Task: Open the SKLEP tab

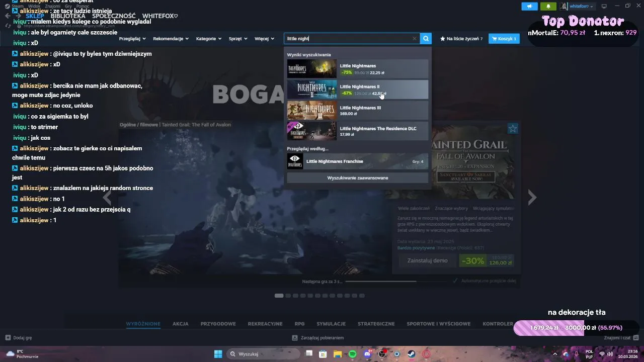Action: [x=35, y=16]
